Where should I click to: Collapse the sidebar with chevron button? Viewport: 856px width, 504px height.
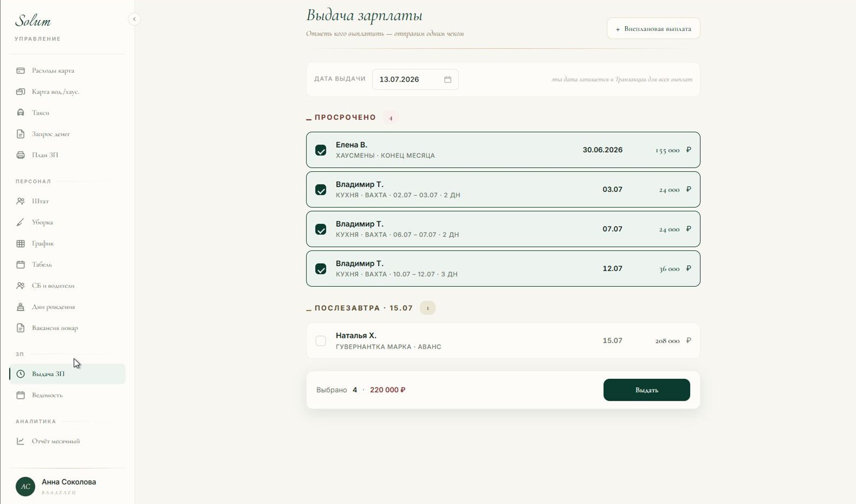(x=134, y=19)
